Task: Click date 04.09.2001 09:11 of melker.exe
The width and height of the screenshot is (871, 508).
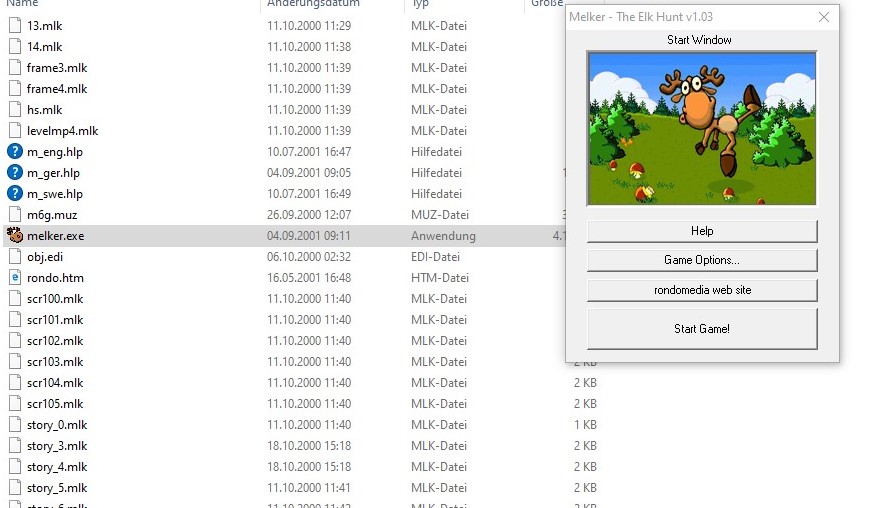Action: 309,236
